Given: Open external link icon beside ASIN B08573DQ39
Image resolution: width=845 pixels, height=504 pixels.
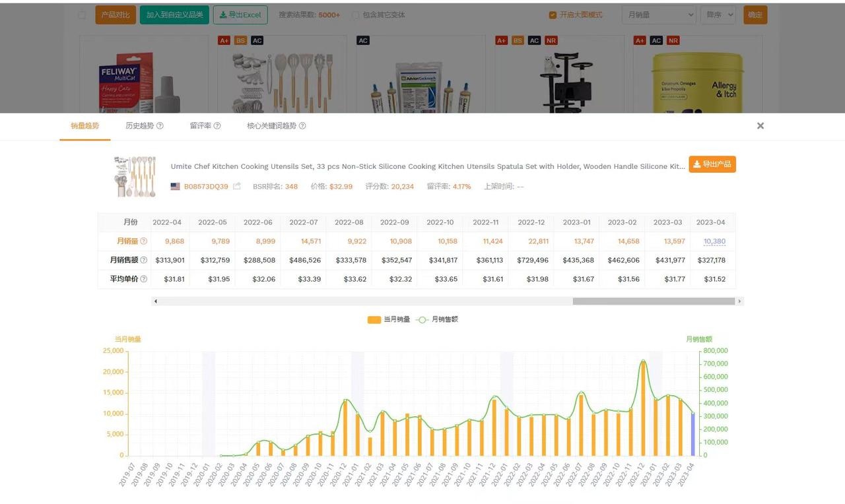Looking at the screenshot, I should click(x=237, y=187).
